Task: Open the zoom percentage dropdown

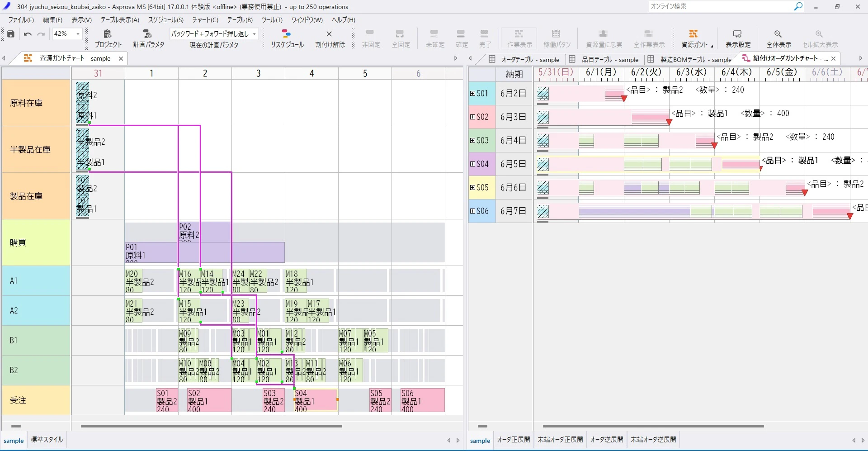Action: pyautogui.click(x=77, y=33)
